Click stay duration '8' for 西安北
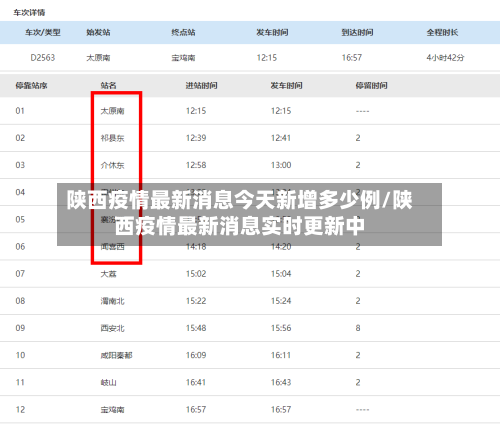This screenshot has width=500, height=430. 358,328
